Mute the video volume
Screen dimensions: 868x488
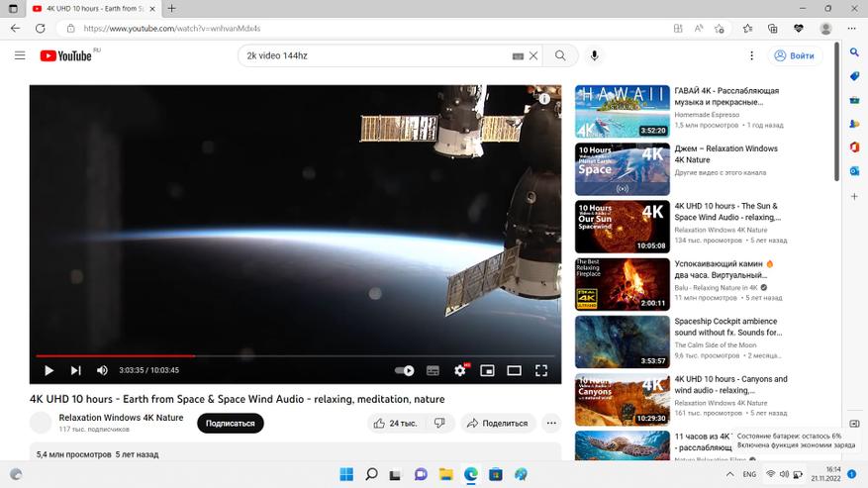tap(102, 370)
